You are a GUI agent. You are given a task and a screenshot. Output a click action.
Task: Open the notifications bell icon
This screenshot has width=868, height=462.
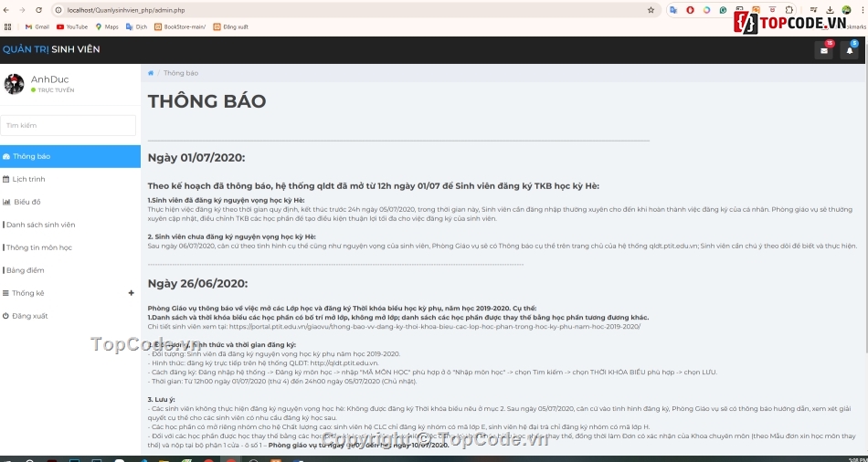click(x=850, y=50)
